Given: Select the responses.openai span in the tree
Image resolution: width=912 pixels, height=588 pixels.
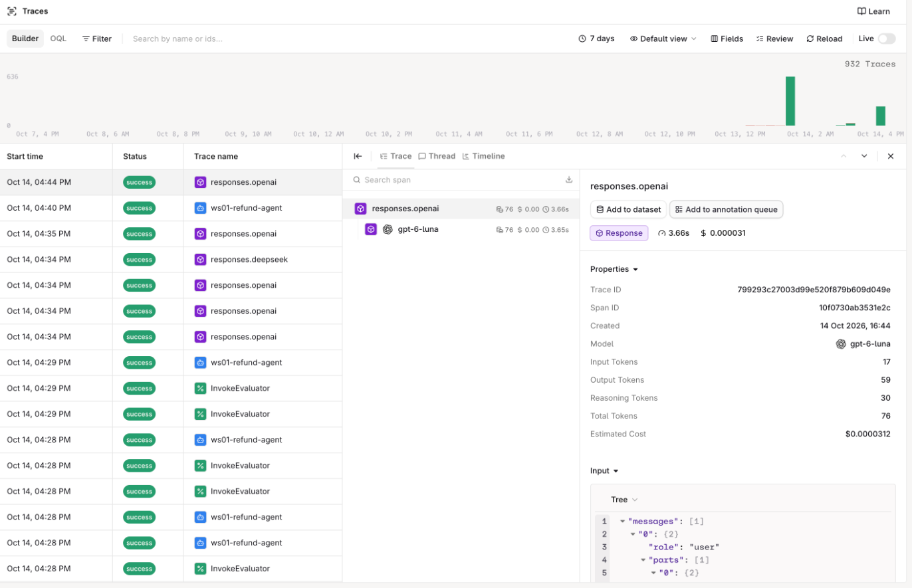Looking at the screenshot, I should click(461, 209).
